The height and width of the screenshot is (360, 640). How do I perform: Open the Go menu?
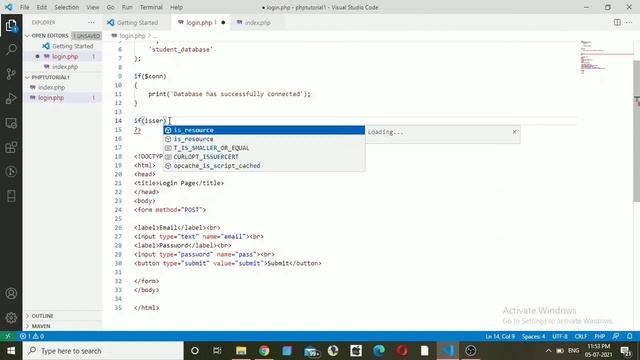point(111,7)
